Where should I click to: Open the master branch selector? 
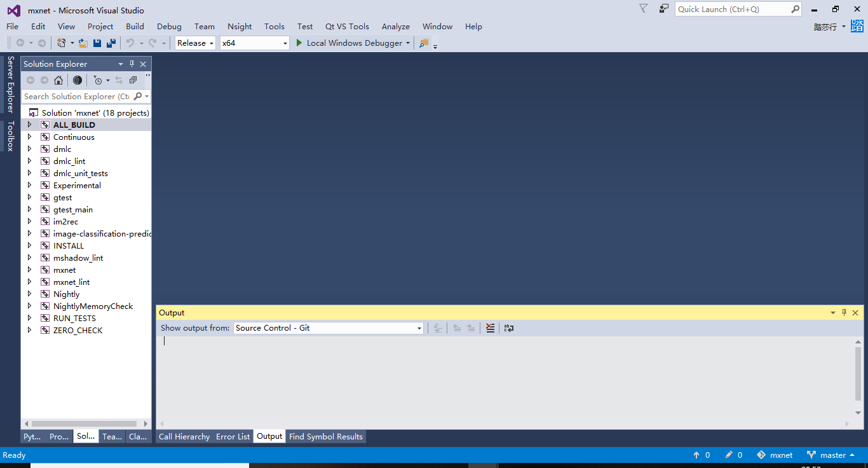point(831,455)
